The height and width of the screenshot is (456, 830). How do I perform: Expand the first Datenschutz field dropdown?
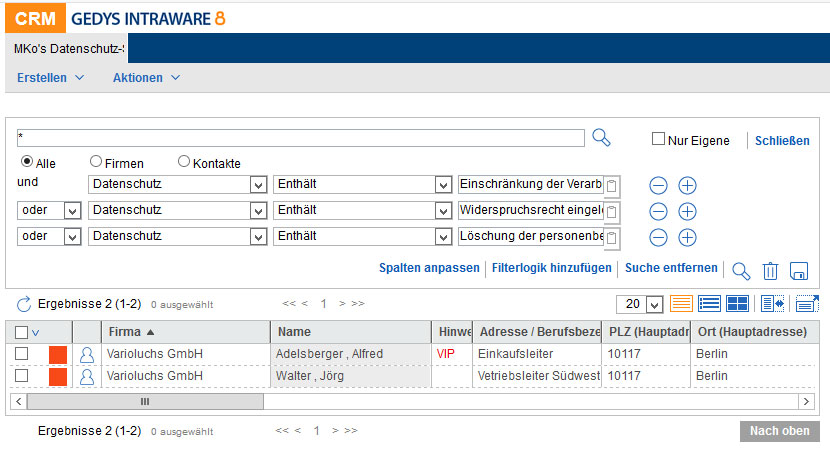[258, 185]
